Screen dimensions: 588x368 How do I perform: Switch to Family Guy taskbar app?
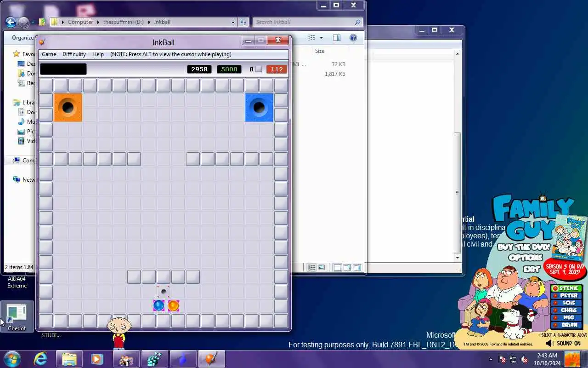tap(126, 359)
